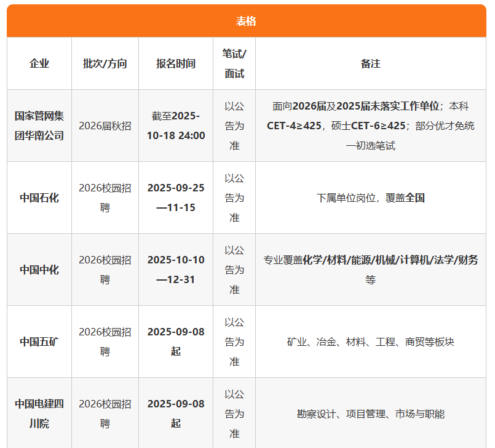The image size is (495, 448).
Task: Click the orange 表格 title bar
Action: coord(247,22)
